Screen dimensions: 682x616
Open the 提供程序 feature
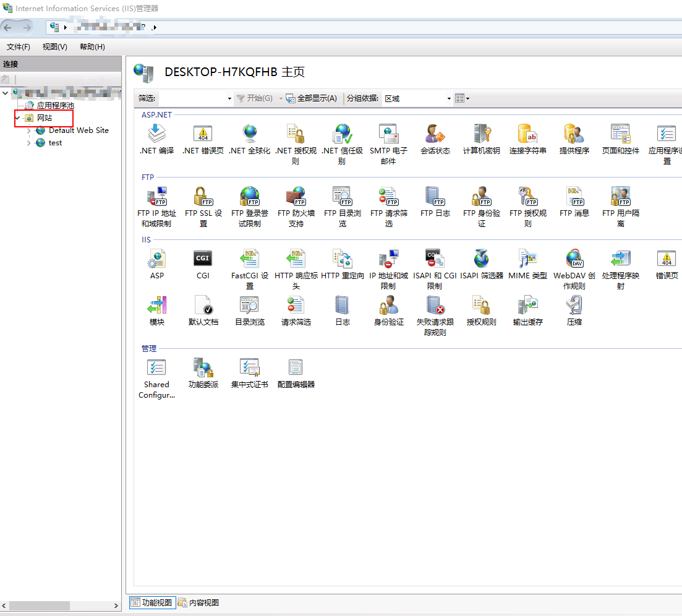point(574,140)
